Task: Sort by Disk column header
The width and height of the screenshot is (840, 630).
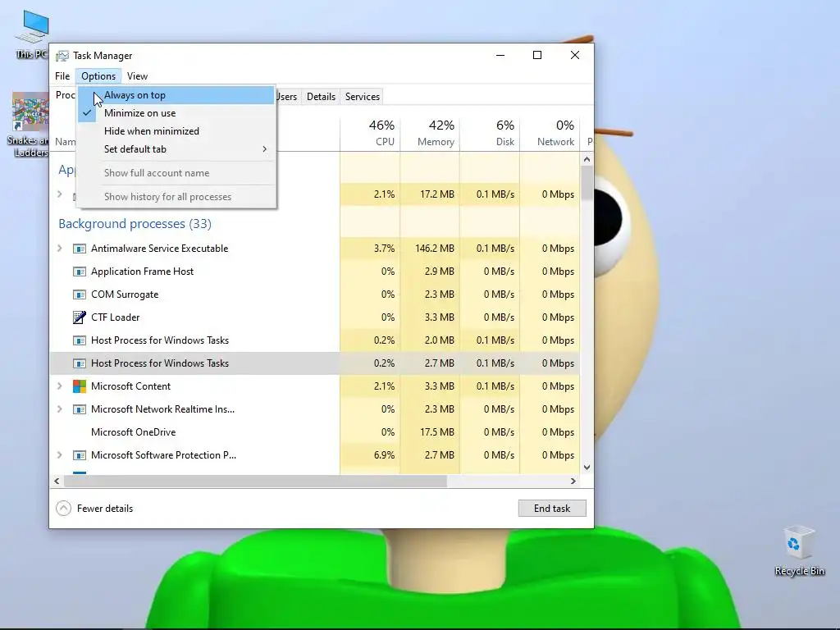Action: (x=491, y=133)
